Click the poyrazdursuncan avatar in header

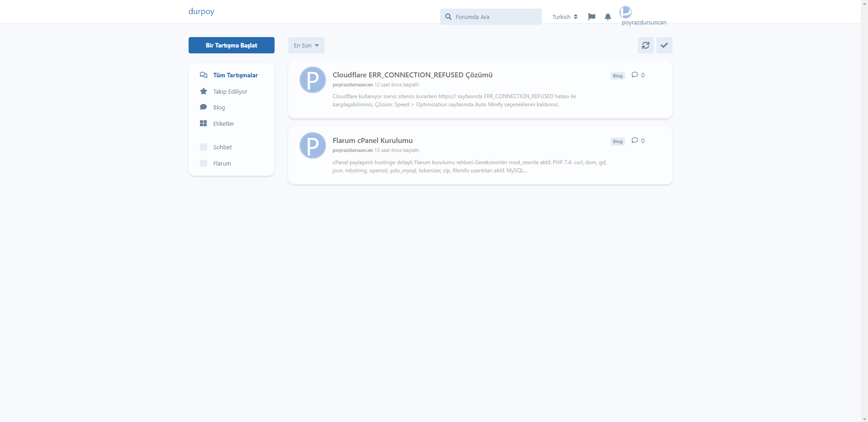click(x=626, y=12)
